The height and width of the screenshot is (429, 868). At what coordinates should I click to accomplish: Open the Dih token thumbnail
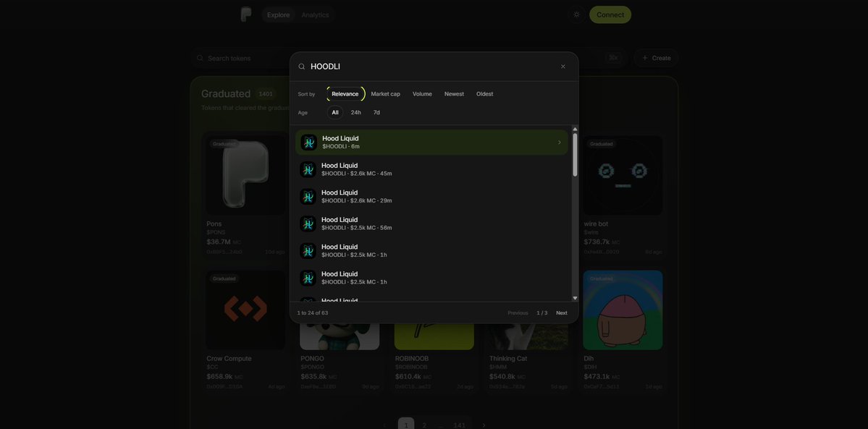623,310
